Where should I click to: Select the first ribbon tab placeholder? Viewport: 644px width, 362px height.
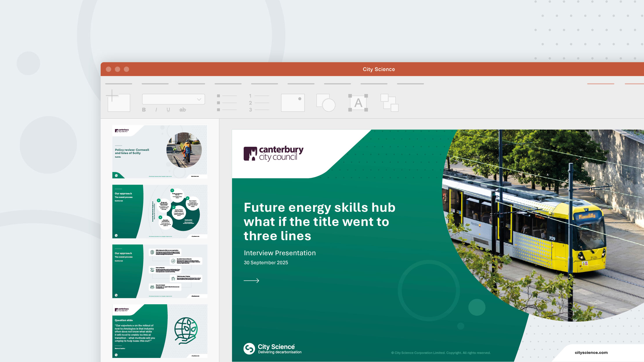pyautogui.click(x=119, y=84)
